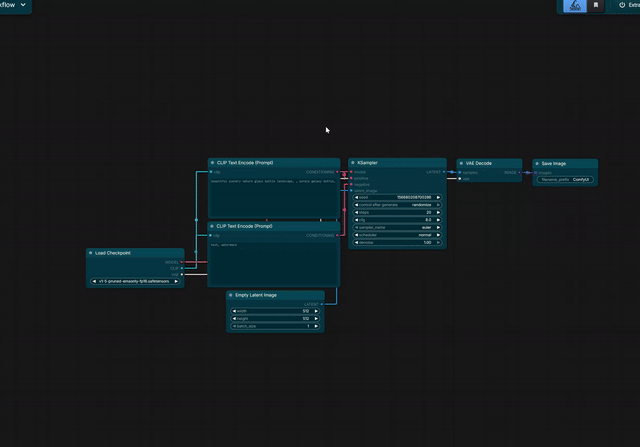Click the Empty Latent Image LATENT output socket
Image resolution: width=640 pixels, height=447 pixels.
pos(322,305)
